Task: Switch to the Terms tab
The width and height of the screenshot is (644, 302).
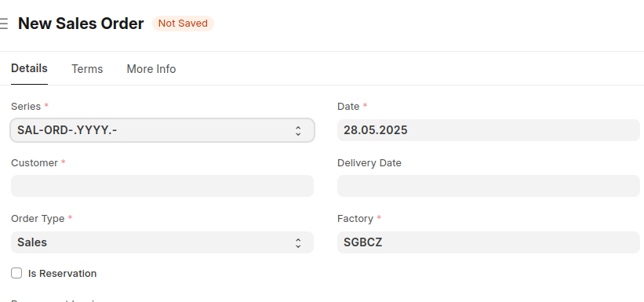Action: [87, 69]
